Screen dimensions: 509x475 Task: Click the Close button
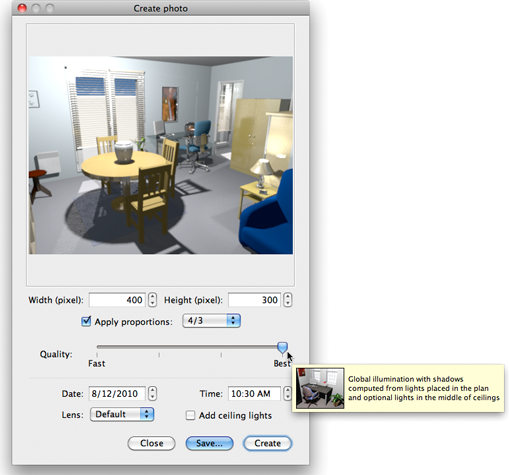[151, 443]
